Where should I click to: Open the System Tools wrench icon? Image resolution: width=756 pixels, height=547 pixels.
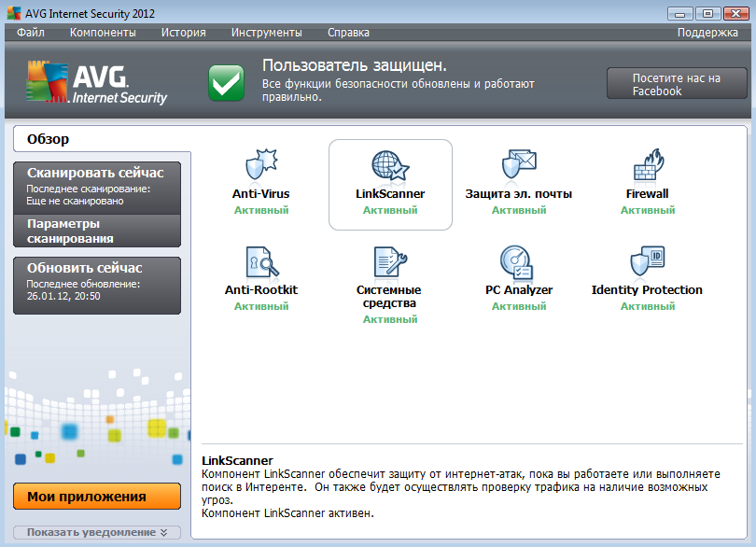coord(390,261)
